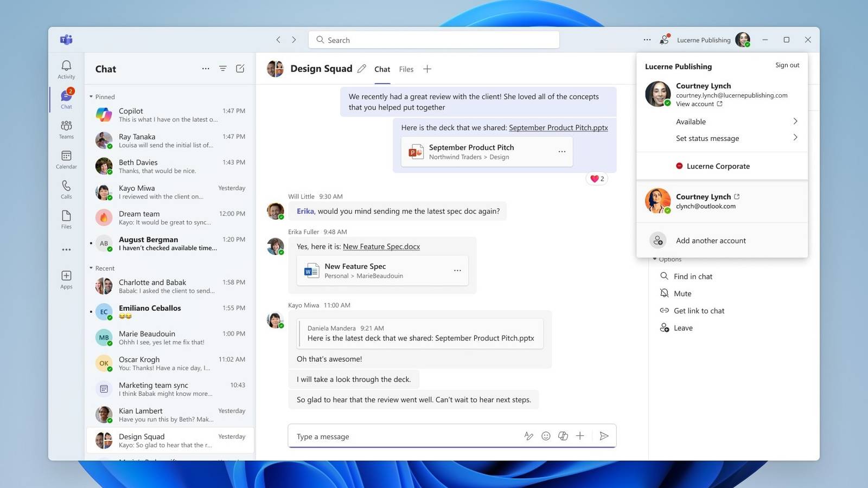The image size is (868, 488).
Task: Open Teams from the left sidebar
Action: pyautogui.click(x=66, y=129)
